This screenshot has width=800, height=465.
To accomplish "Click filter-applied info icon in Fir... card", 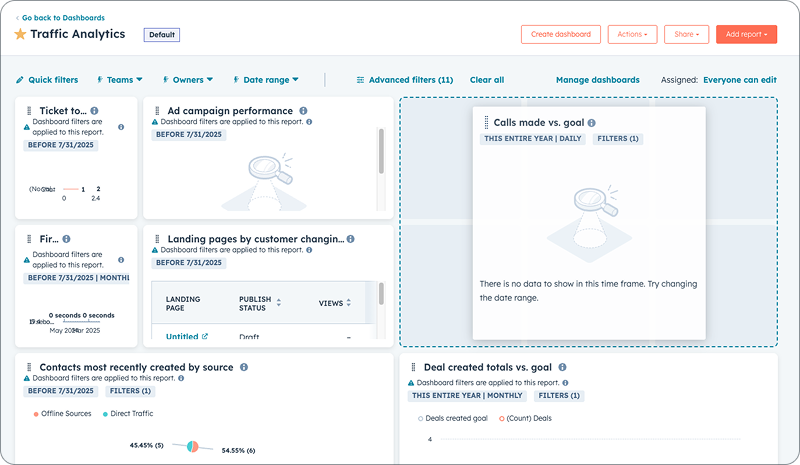I will (x=121, y=260).
